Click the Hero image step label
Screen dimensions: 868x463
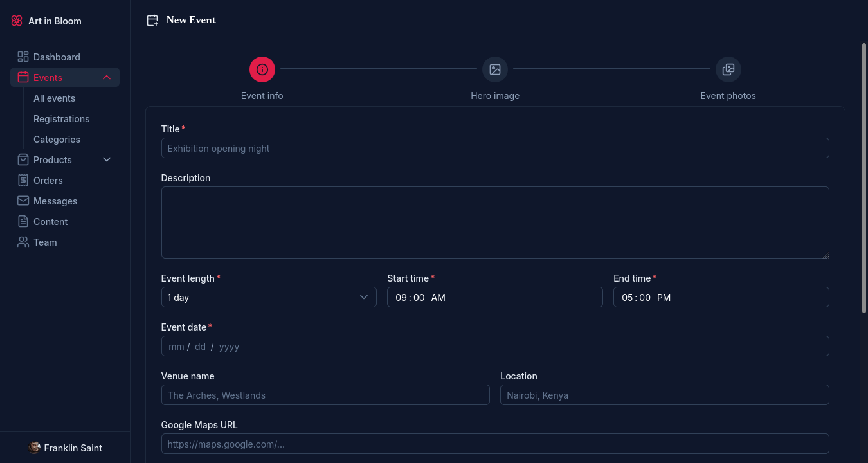[x=495, y=95]
